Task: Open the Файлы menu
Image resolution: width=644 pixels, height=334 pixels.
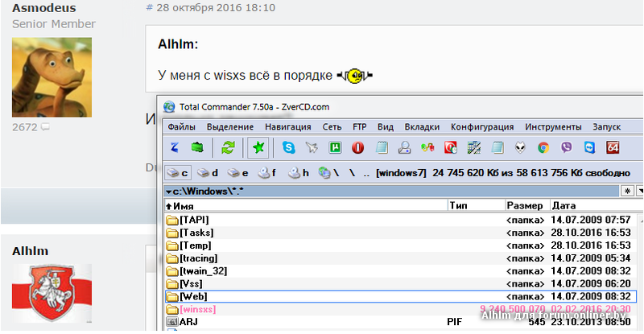Action: point(182,127)
